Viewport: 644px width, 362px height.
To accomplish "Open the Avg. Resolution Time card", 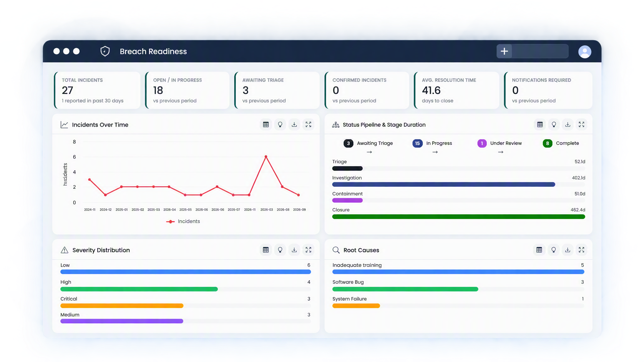I will [457, 90].
